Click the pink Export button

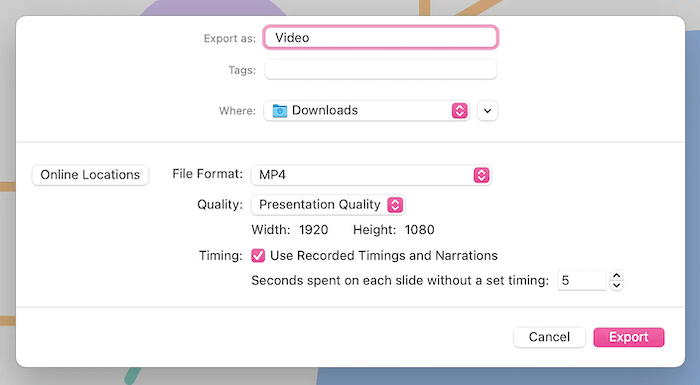[629, 337]
